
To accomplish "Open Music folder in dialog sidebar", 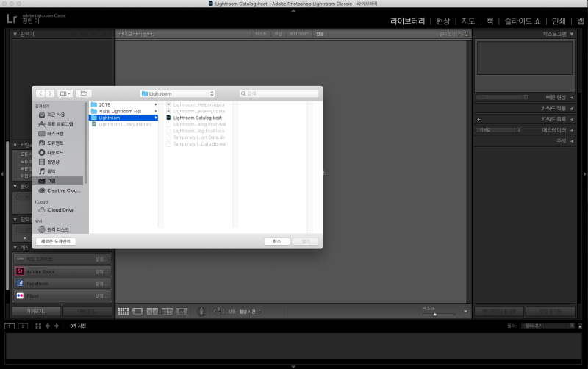I will [x=51, y=171].
